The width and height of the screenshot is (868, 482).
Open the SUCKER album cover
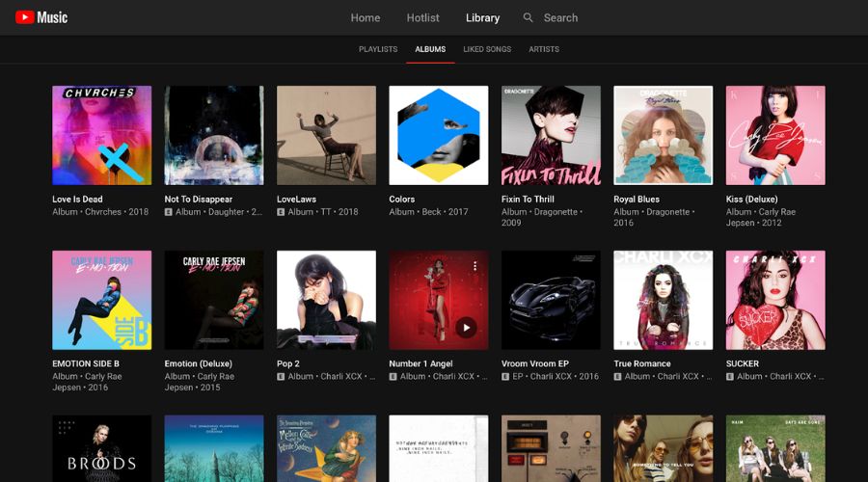tap(775, 300)
